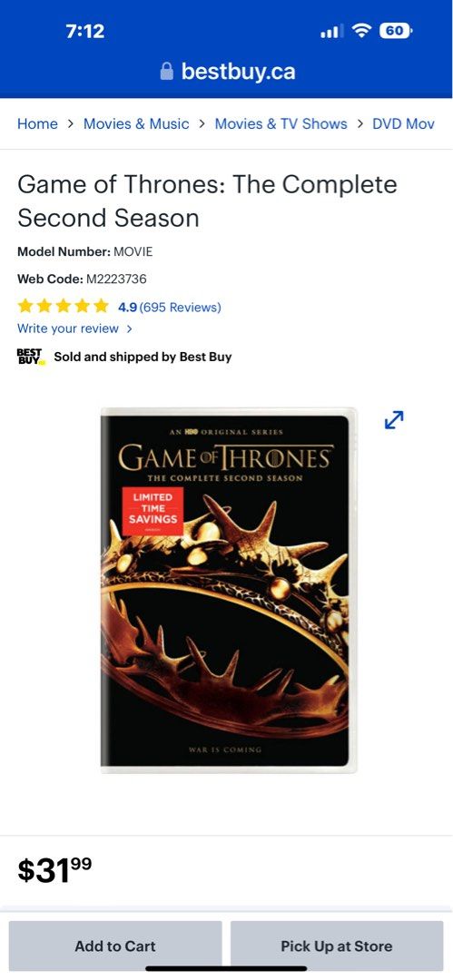
Task: Tap the battery indicator showing 60
Action: (396, 30)
